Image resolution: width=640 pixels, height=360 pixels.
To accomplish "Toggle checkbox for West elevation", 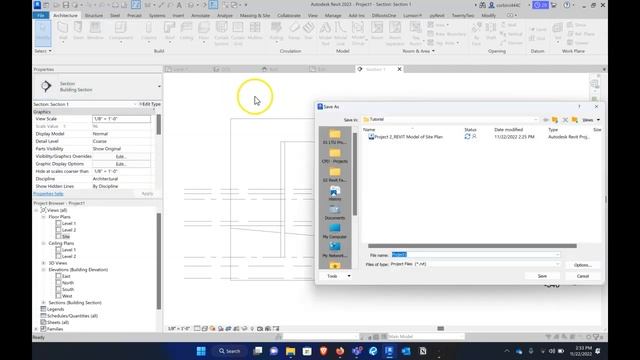I will 58,296.
